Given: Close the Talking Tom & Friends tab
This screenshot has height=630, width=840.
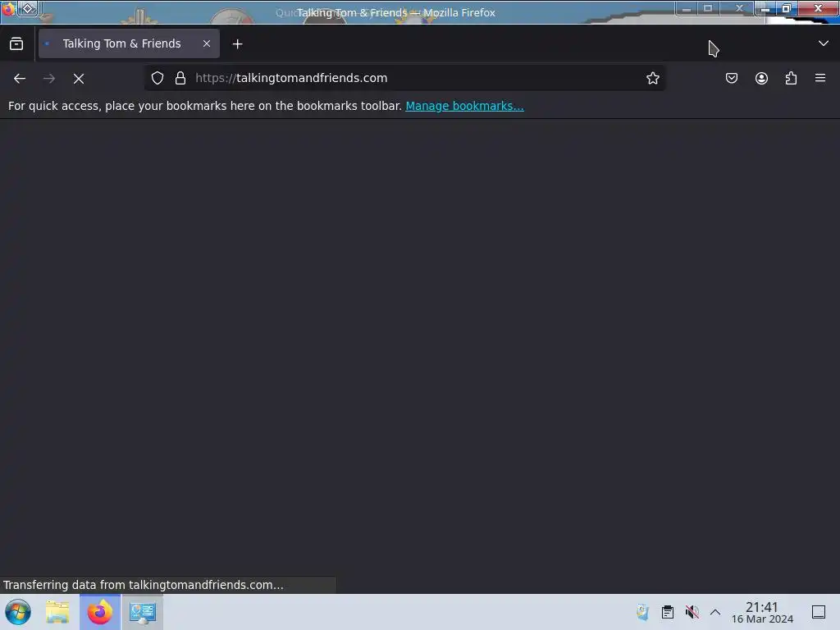Looking at the screenshot, I should (x=206, y=44).
